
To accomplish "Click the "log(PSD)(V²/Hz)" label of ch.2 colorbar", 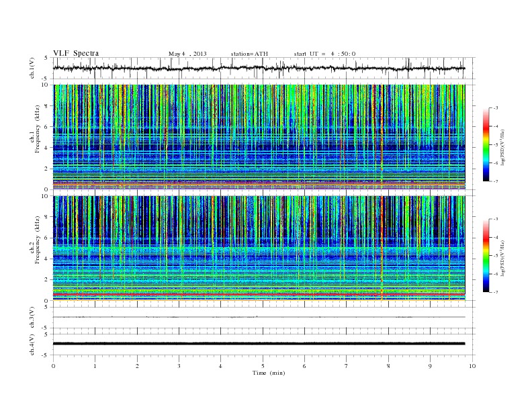I will click(502, 257).
